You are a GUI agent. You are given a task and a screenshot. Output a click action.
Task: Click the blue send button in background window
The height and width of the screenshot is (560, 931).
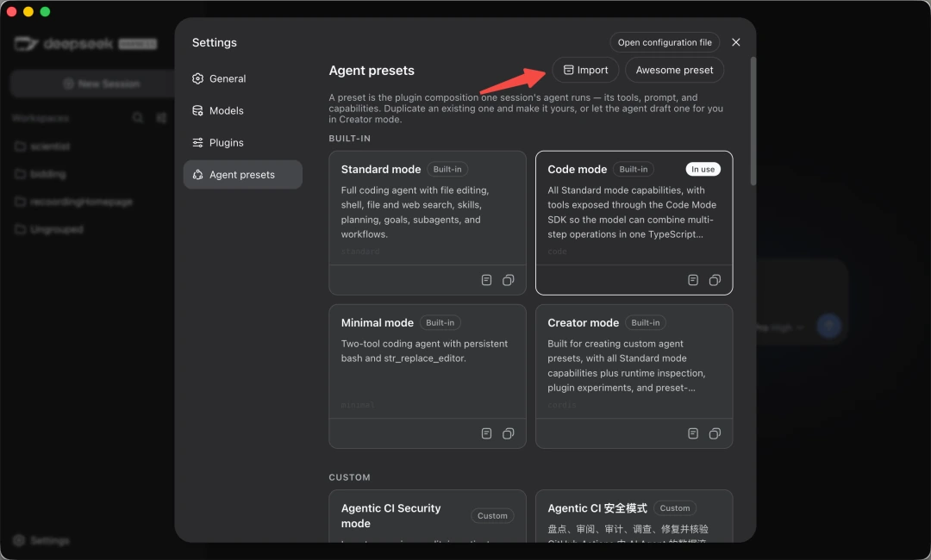(829, 326)
